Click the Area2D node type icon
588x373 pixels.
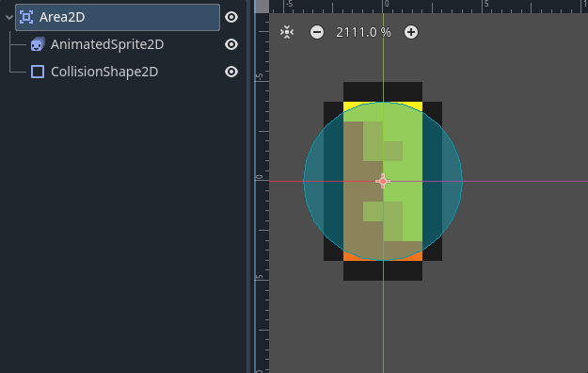(26, 17)
